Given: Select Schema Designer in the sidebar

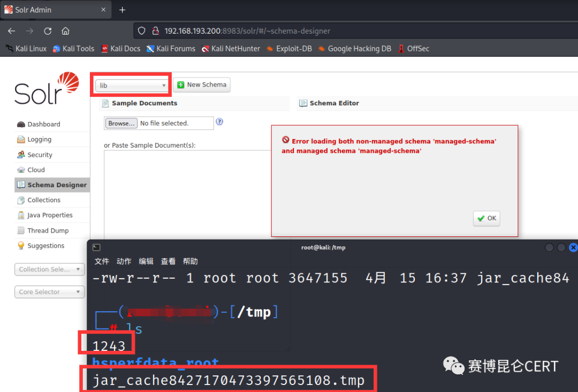Looking at the screenshot, I should (x=52, y=185).
